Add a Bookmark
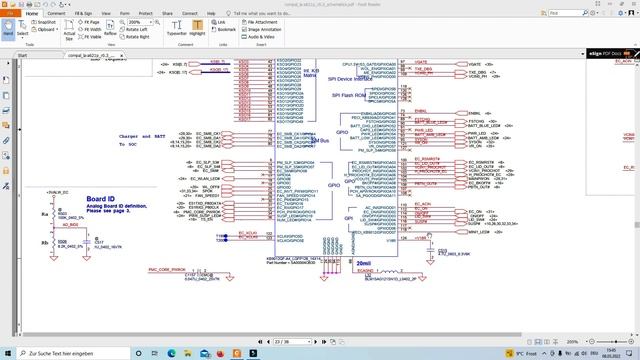Image resolution: width=640 pixels, height=360 pixels. point(223,29)
